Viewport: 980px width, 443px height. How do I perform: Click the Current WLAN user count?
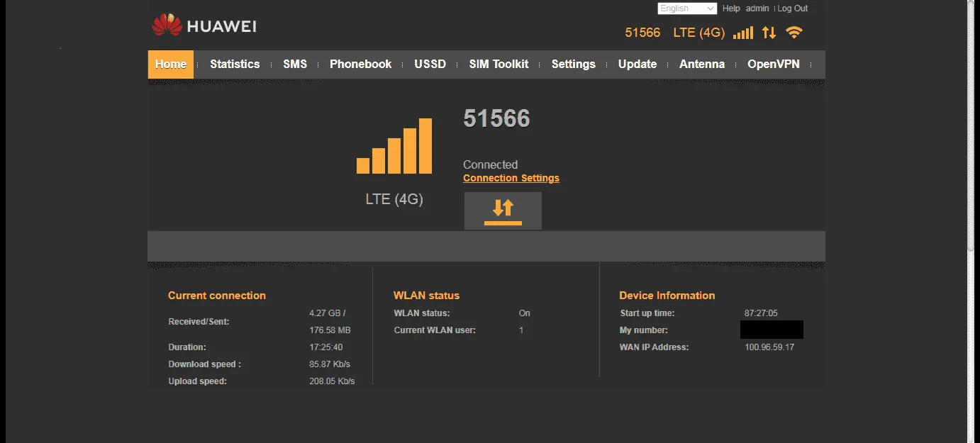[x=521, y=330]
